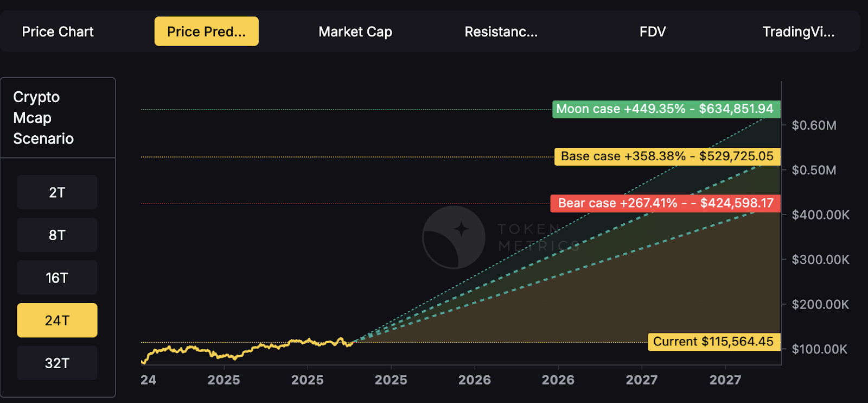Click the $0.60M value on the price axis

click(819, 125)
